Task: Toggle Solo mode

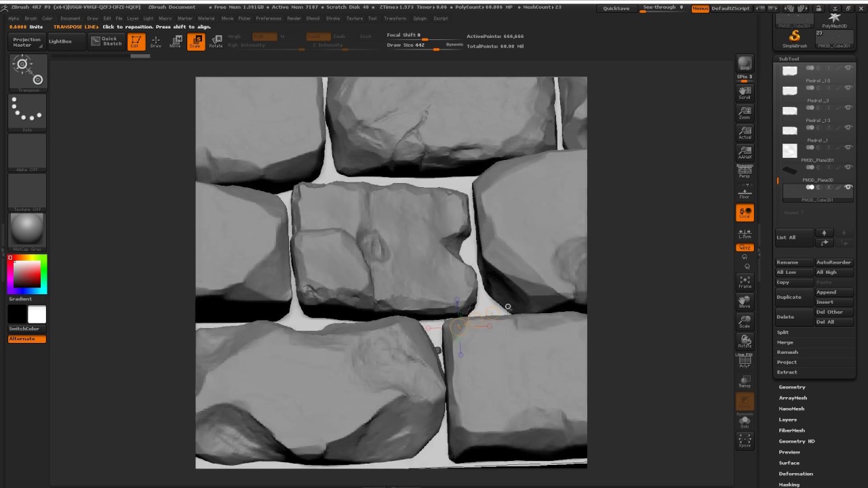Action: [x=745, y=421]
